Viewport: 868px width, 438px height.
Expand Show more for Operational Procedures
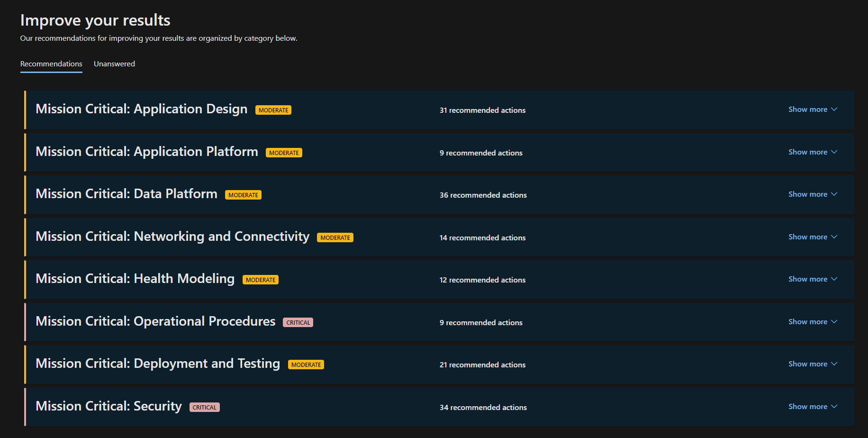[x=813, y=322]
